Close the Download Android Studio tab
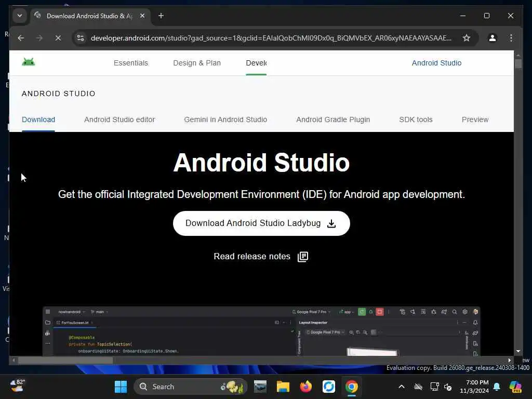Screen dimensions: 532x399 point(142,16)
